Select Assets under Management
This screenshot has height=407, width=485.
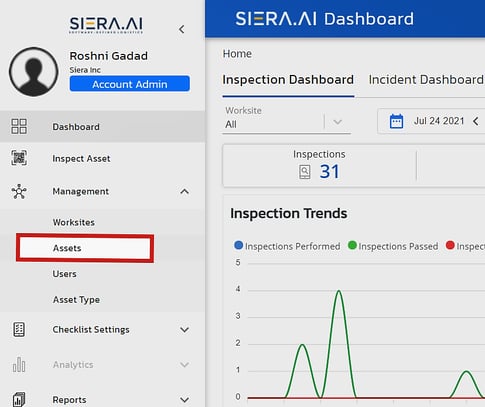(x=85, y=248)
